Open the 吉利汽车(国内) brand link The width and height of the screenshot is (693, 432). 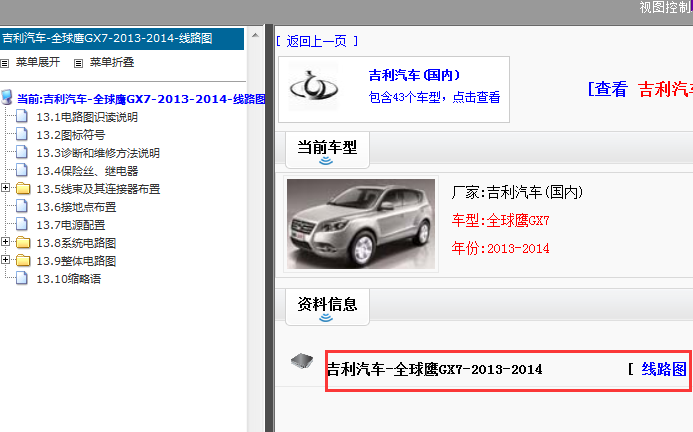tap(414, 75)
